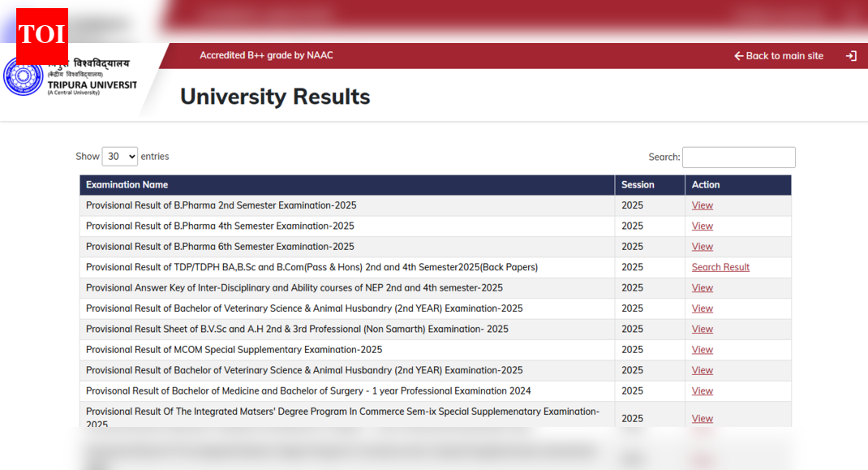Image resolution: width=868 pixels, height=470 pixels.
Task: View B.Pharma 6th Semester Examination-2025 result
Action: point(702,246)
